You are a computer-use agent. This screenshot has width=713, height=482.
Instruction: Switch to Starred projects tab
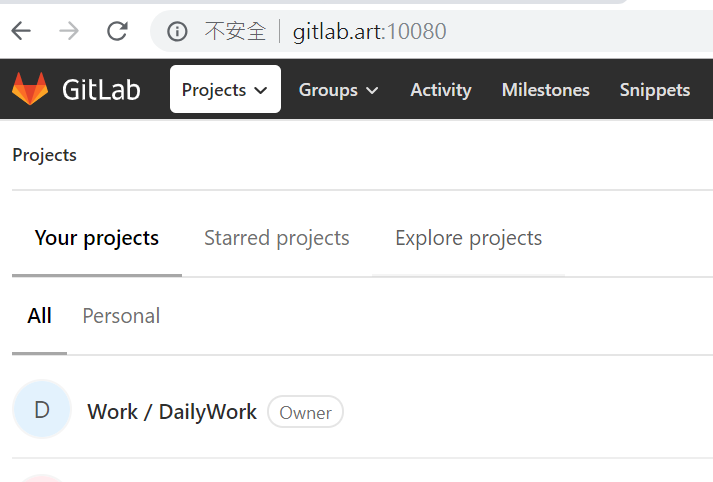tap(276, 238)
